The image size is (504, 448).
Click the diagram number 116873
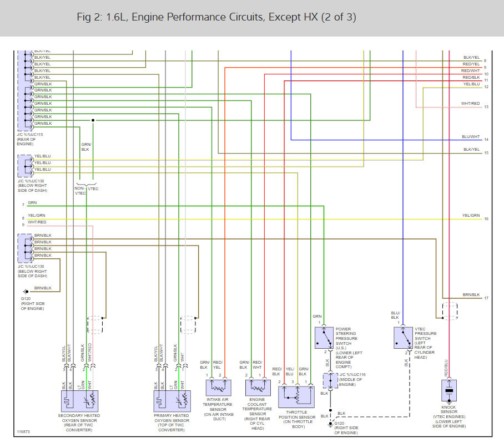[23, 432]
